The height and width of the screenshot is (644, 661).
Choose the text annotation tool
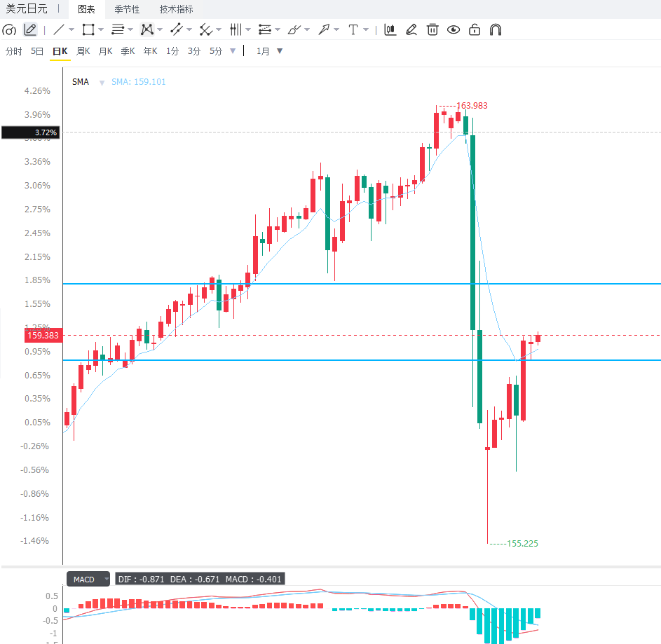(353, 30)
